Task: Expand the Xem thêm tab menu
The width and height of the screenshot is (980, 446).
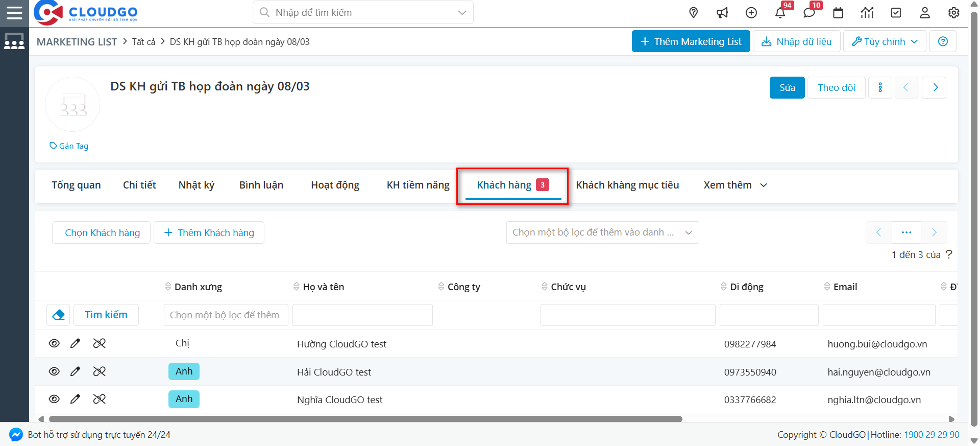Action: tap(735, 185)
